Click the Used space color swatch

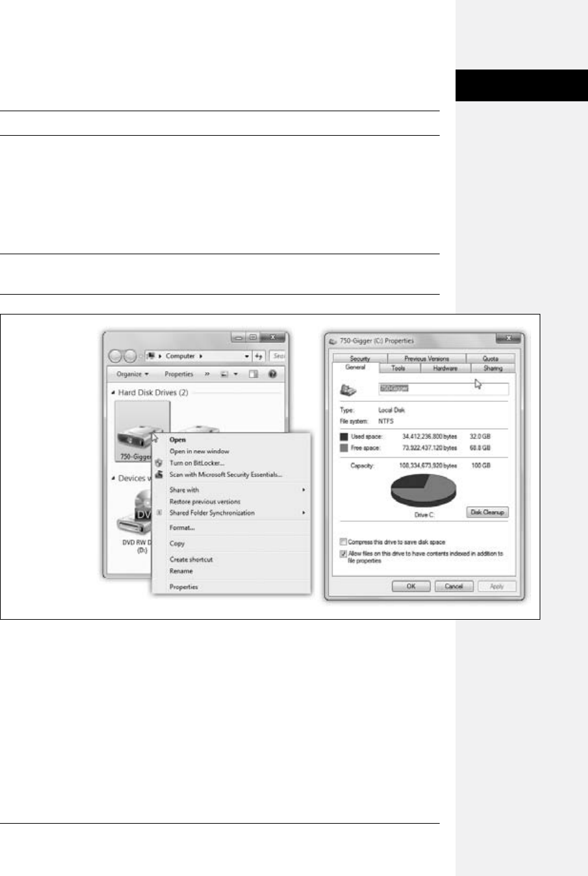click(344, 437)
